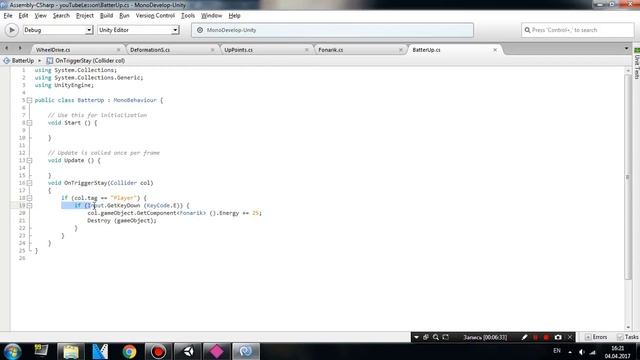640x360 pixels.
Task: Navigate to previous tab with left arrow
Action: pyautogui.click(x=7, y=48)
